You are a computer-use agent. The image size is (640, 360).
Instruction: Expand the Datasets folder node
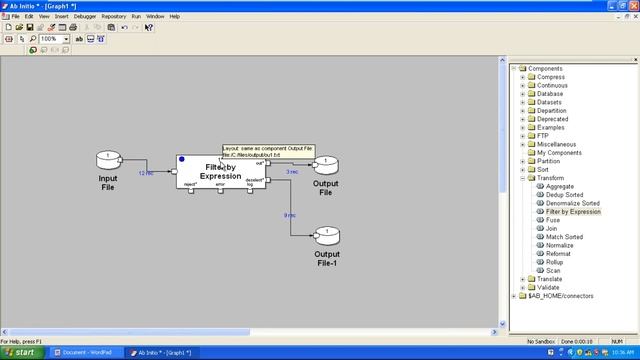[522, 102]
